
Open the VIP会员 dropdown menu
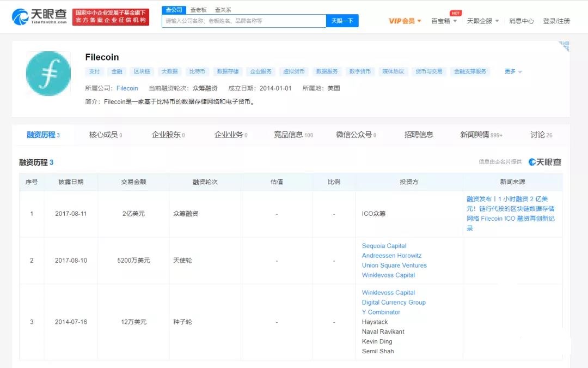(x=405, y=21)
